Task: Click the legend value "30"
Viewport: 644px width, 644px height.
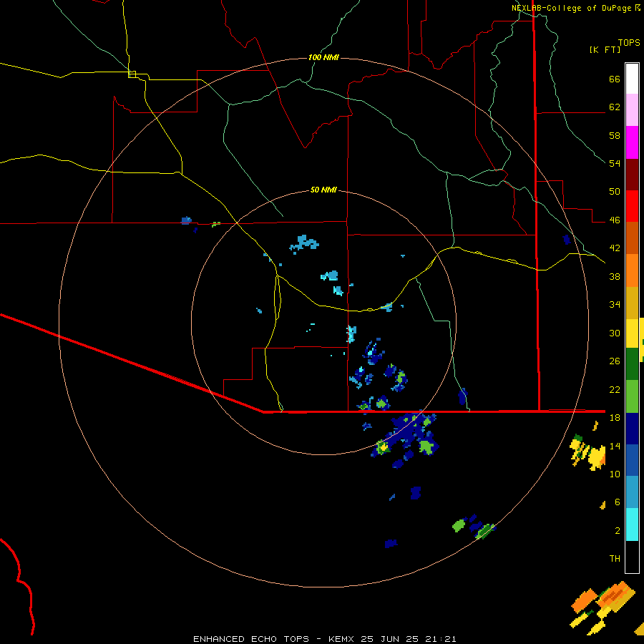Action: coord(615,333)
